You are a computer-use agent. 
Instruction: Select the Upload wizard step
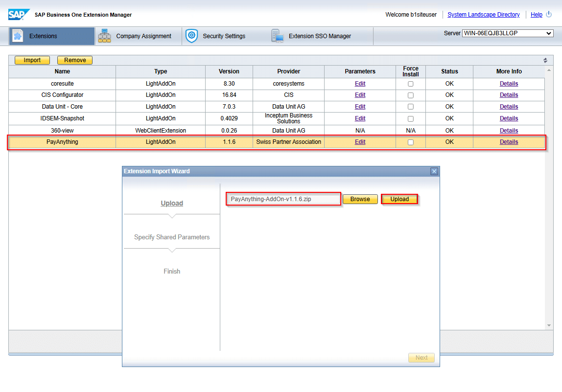click(172, 203)
